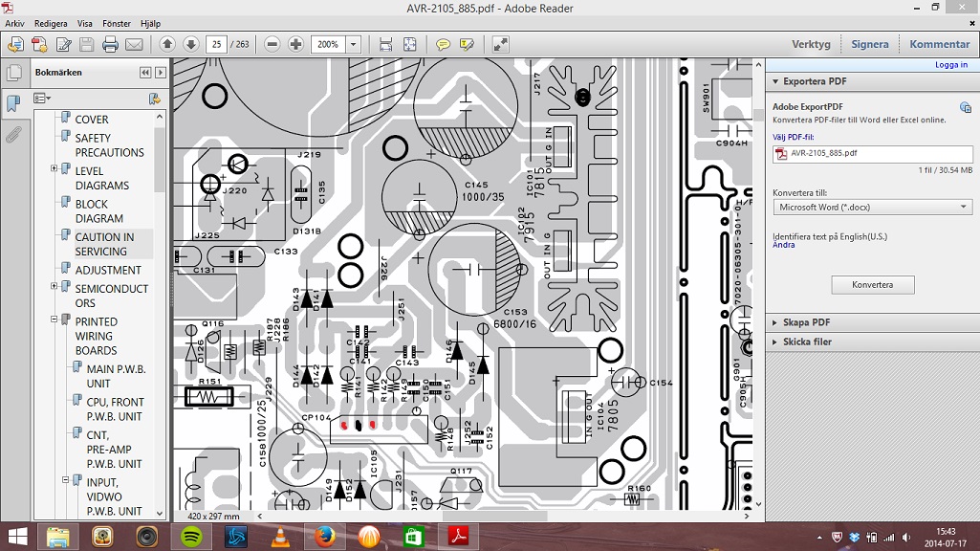The height and width of the screenshot is (551, 980).
Task: Expand the LEVEL DIAGRAMS bookmark
Action: click(x=54, y=169)
